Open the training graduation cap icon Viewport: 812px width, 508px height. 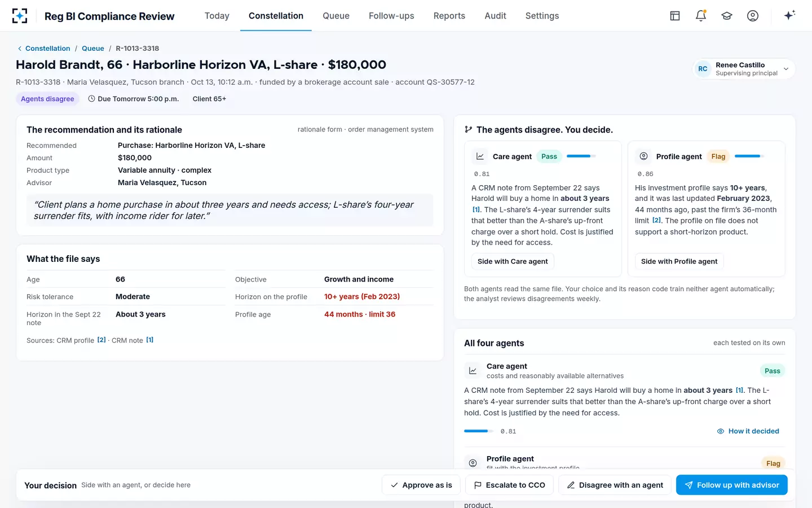click(x=727, y=16)
